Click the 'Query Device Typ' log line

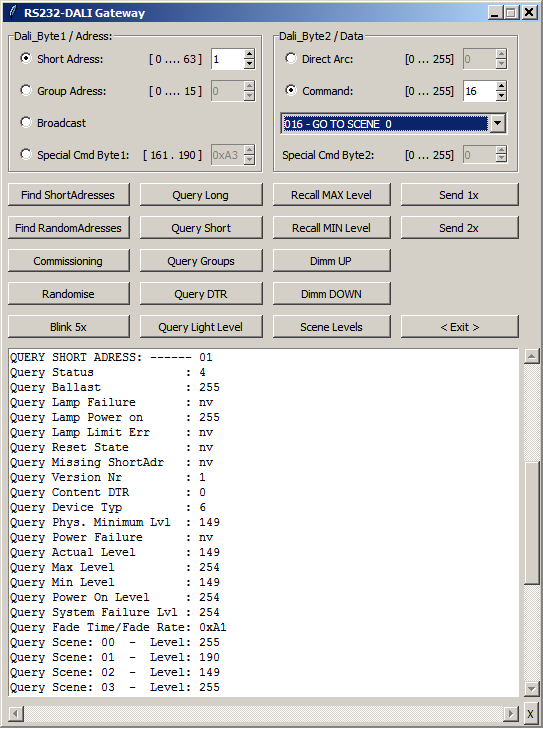pos(108,507)
